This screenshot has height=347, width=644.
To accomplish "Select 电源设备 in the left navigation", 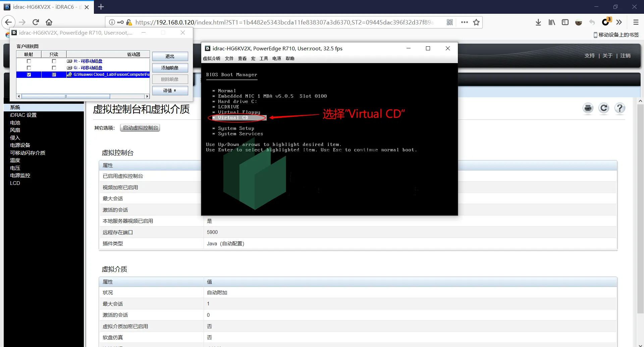I will click(x=20, y=145).
